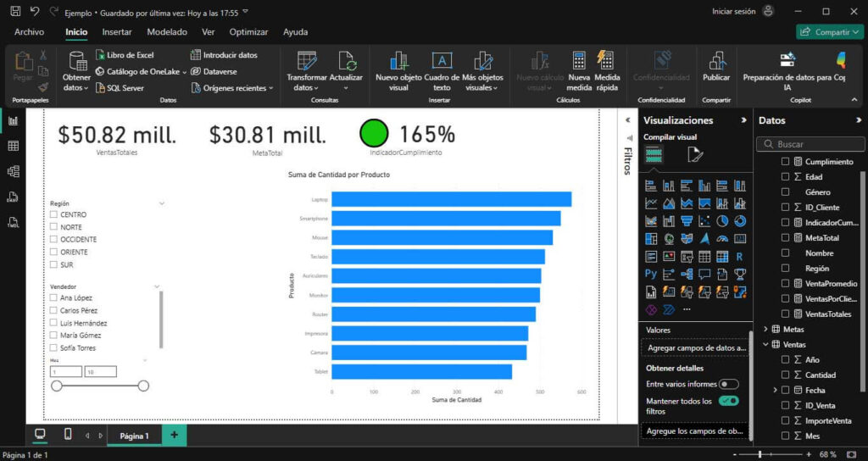Click Iniciar sesión to sign in

pyautogui.click(x=733, y=11)
